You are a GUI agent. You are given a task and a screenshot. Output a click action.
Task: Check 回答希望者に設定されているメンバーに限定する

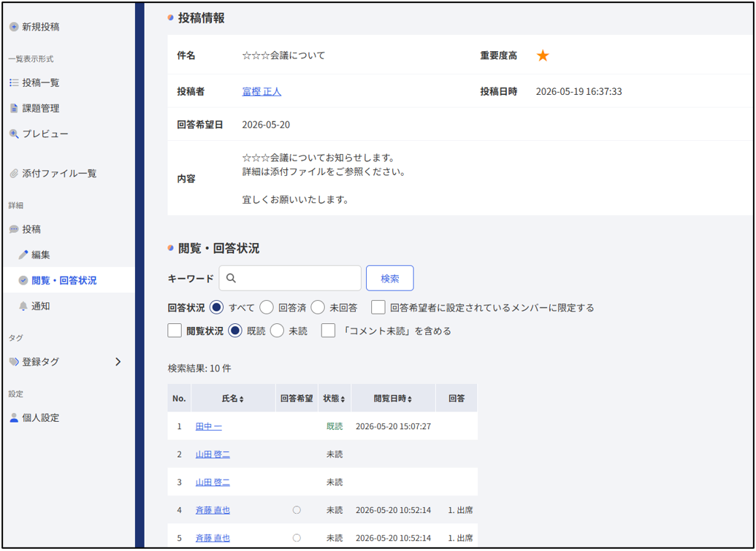pyautogui.click(x=378, y=307)
